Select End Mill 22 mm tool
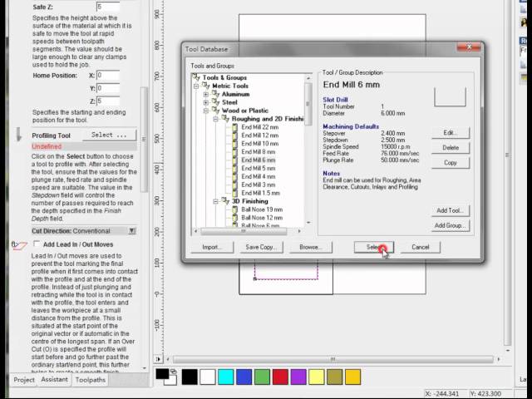 coord(260,127)
